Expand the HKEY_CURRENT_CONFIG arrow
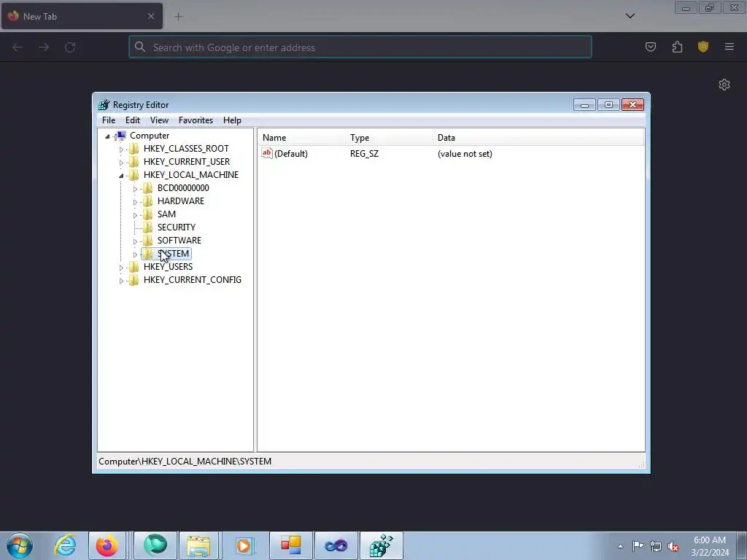The width and height of the screenshot is (747, 560). pos(121,281)
